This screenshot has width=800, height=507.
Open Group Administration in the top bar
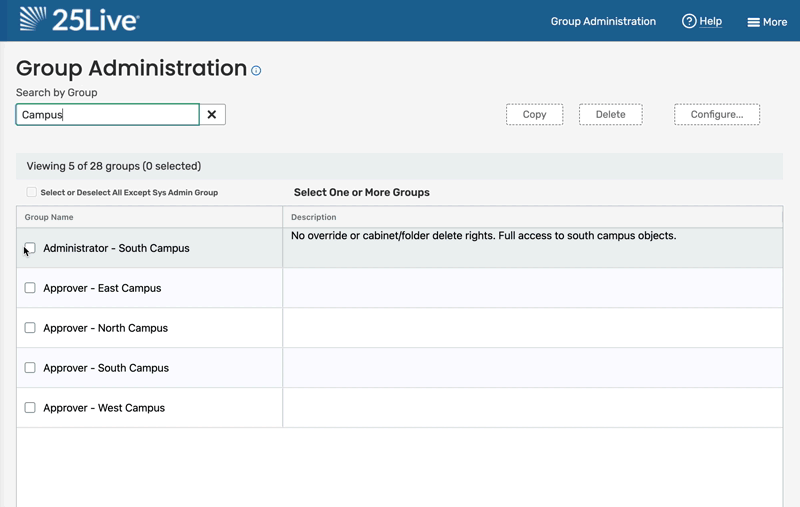pyautogui.click(x=603, y=21)
